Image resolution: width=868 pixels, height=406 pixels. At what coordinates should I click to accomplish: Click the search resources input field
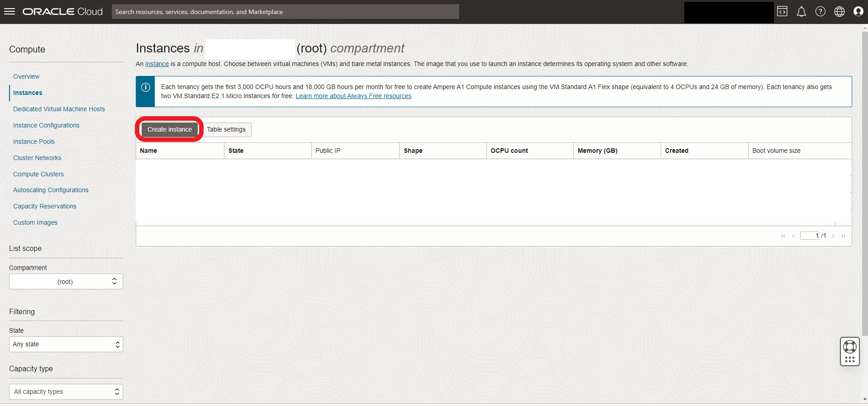tap(285, 12)
